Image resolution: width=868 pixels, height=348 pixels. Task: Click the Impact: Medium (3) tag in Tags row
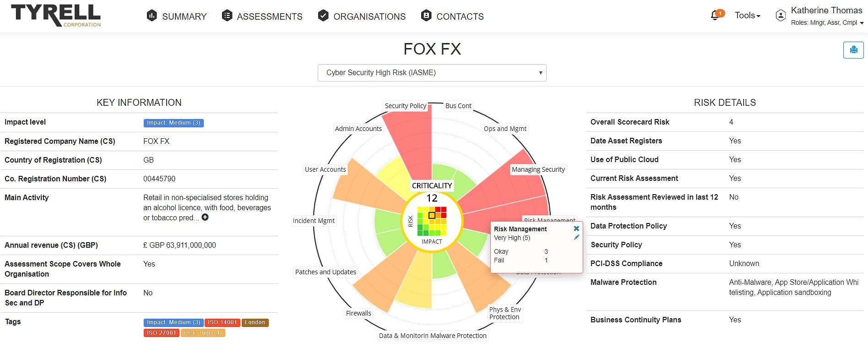pos(174,322)
